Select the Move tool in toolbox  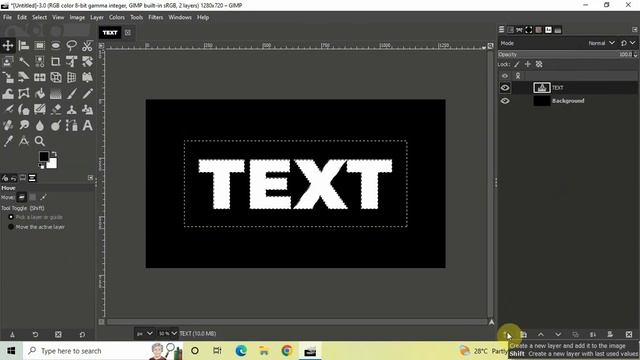pyautogui.click(x=8, y=45)
